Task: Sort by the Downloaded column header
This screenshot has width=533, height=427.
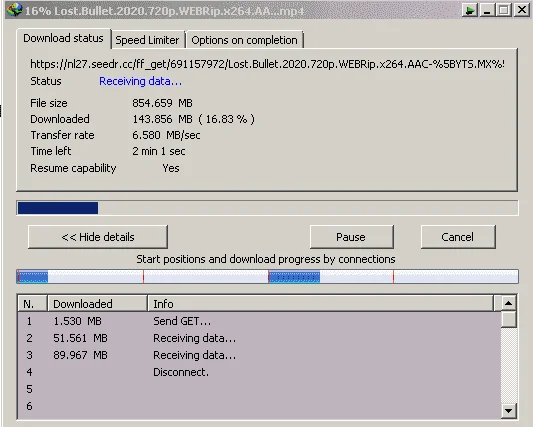Action: pos(97,304)
